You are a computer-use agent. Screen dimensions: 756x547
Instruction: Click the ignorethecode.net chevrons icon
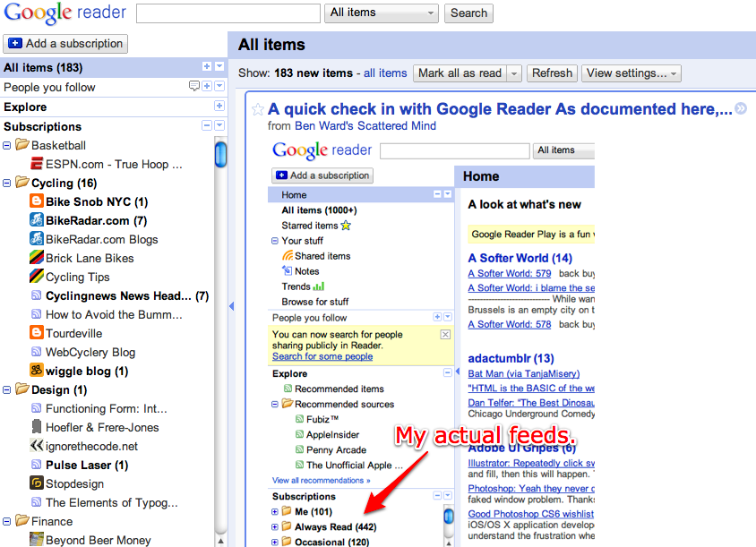37,445
